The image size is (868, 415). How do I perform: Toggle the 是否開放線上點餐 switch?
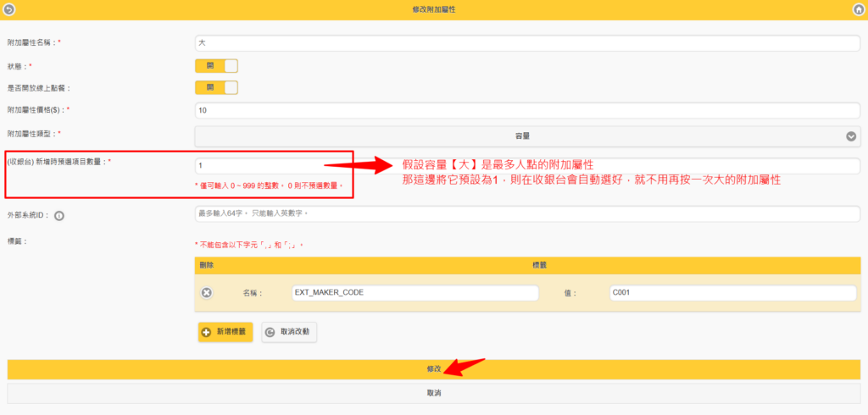click(x=216, y=87)
